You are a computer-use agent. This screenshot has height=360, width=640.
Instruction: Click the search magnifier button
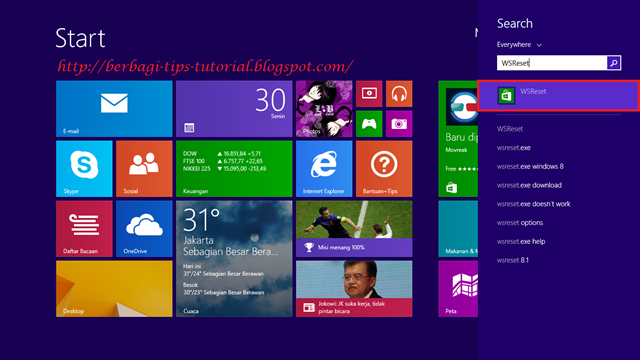(613, 63)
